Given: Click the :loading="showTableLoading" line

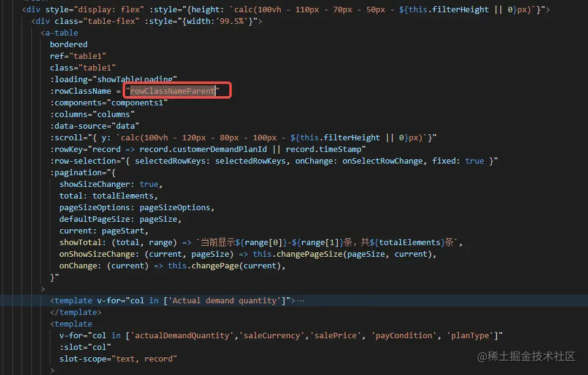Looking at the screenshot, I should (113, 79).
